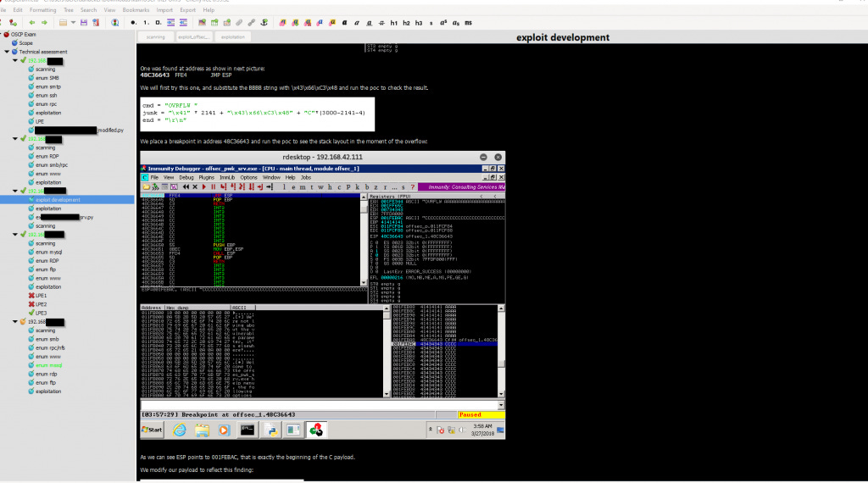Viewport: 868px width, 483px height.
Task: Switch to the scanning tab
Action: 156,37
